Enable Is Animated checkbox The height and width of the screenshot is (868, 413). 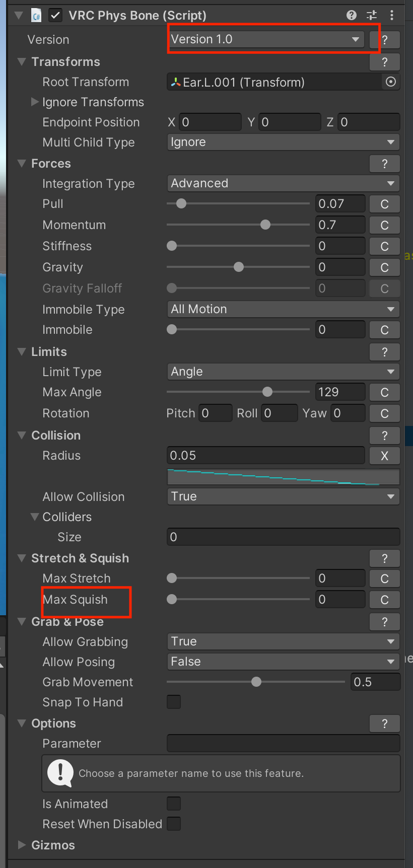click(x=174, y=804)
